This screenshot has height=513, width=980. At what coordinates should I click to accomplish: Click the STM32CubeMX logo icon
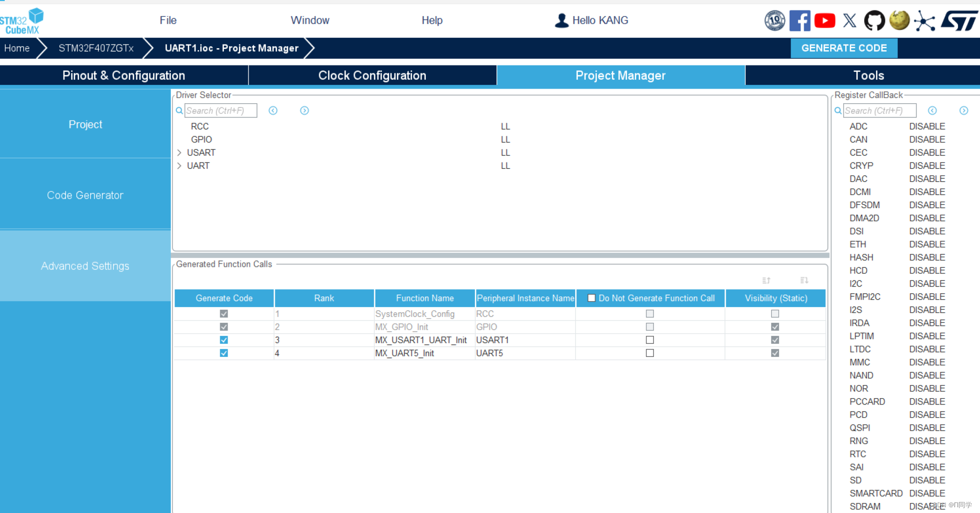(21, 21)
